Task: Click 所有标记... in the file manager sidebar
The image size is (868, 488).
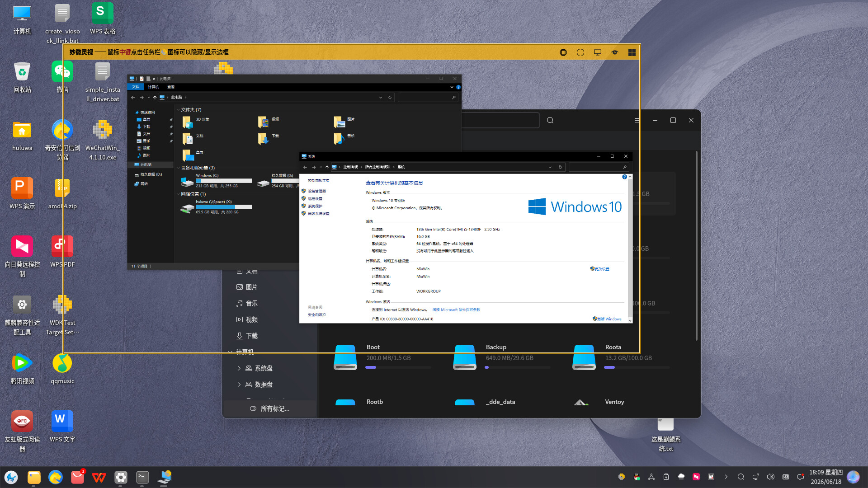Action: click(x=270, y=408)
